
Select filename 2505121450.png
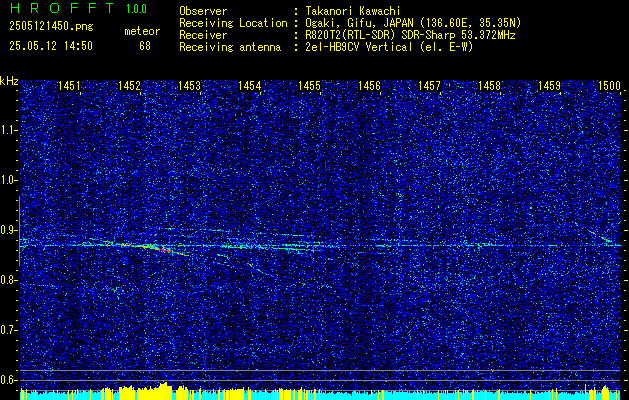[x=51, y=27]
